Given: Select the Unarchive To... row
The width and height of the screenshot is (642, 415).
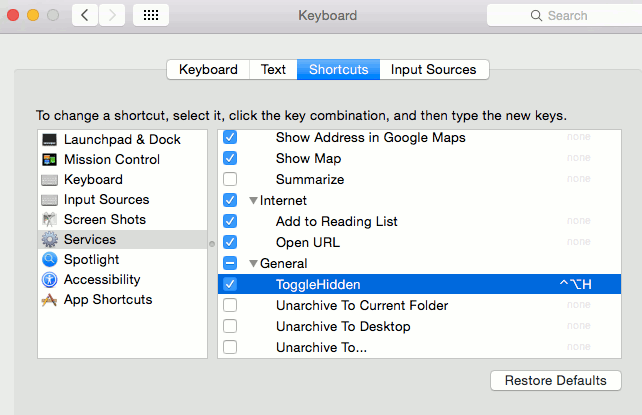Looking at the screenshot, I should (x=419, y=347).
